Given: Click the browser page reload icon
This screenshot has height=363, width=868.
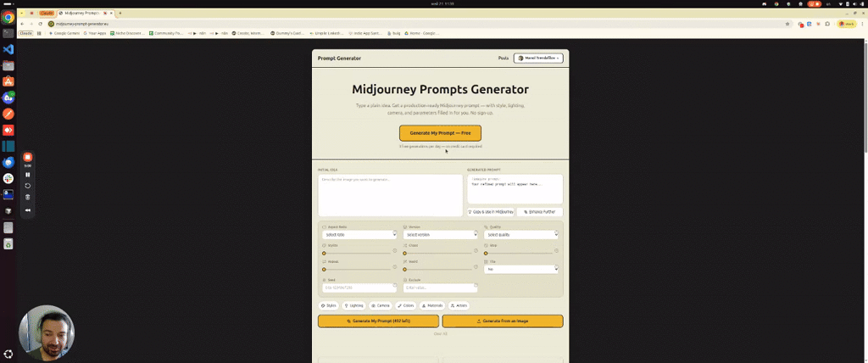Looking at the screenshot, I should pos(41,24).
